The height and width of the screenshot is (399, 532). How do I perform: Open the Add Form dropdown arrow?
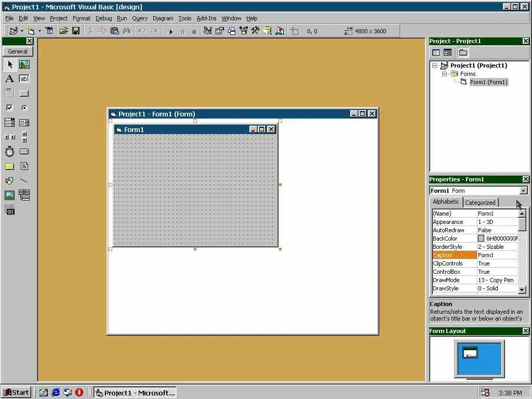pos(39,31)
